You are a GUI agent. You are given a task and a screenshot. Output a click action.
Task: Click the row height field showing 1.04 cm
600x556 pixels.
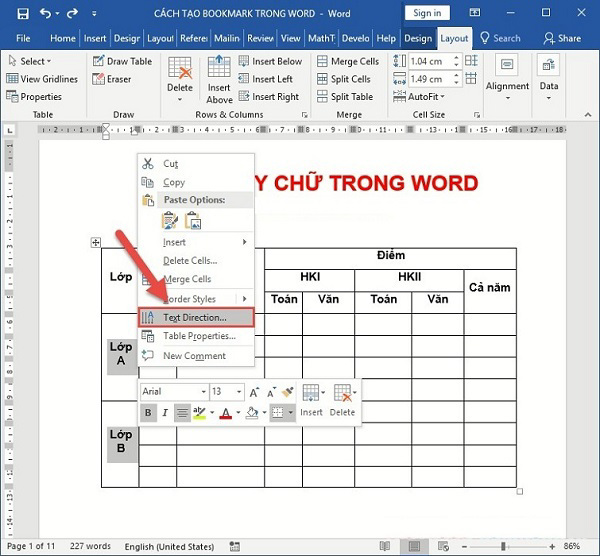[430, 61]
